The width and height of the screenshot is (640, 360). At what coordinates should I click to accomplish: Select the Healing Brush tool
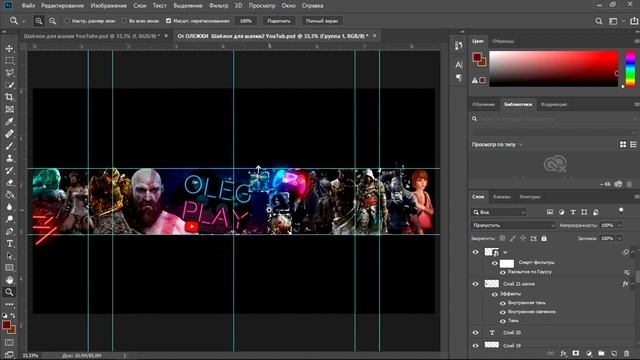[x=9, y=133]
